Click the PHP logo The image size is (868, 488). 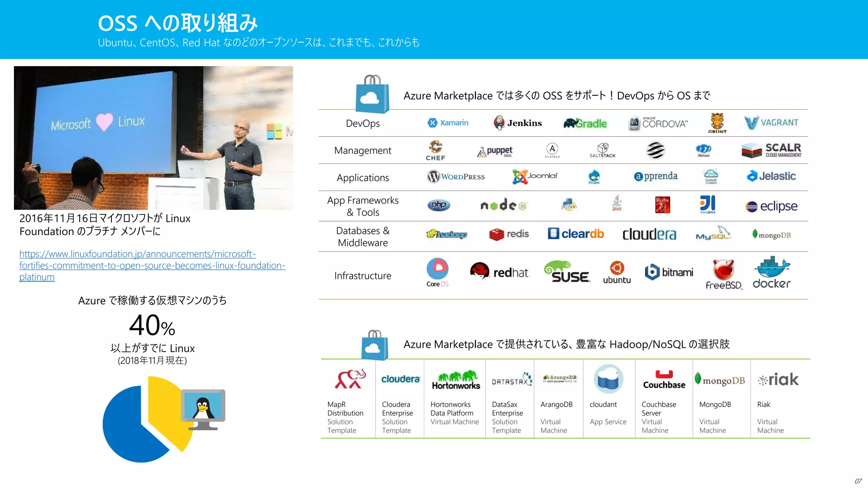438,205
